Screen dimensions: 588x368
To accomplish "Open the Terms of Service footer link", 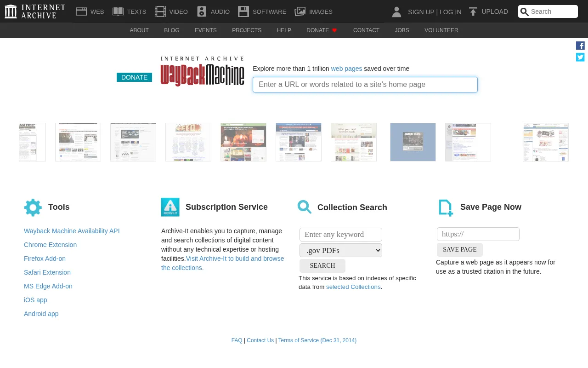I will (x=317, y=340).
